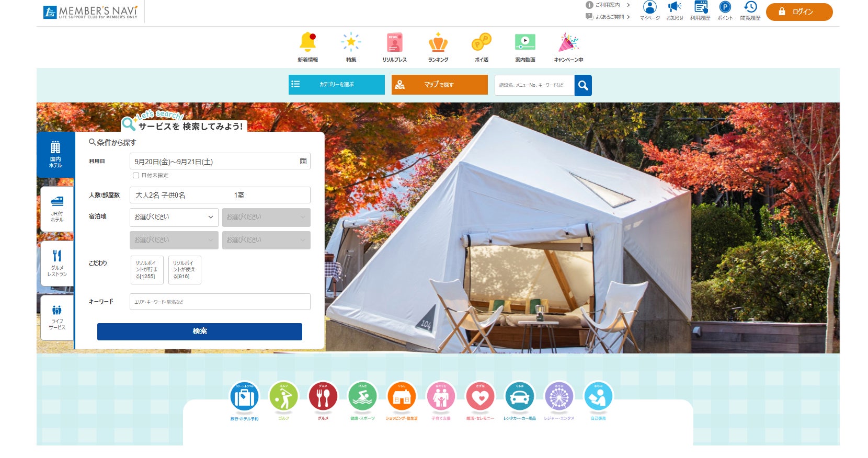Toggle リゾルポイントが貯まる[1255] filter
This screenshot has width=868, height=458.
click(147, 270)
